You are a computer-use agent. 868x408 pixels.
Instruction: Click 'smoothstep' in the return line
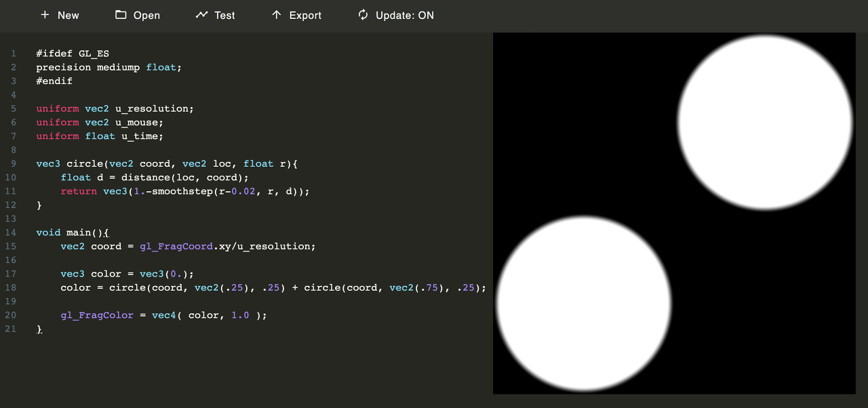click(x=182, y=191)
